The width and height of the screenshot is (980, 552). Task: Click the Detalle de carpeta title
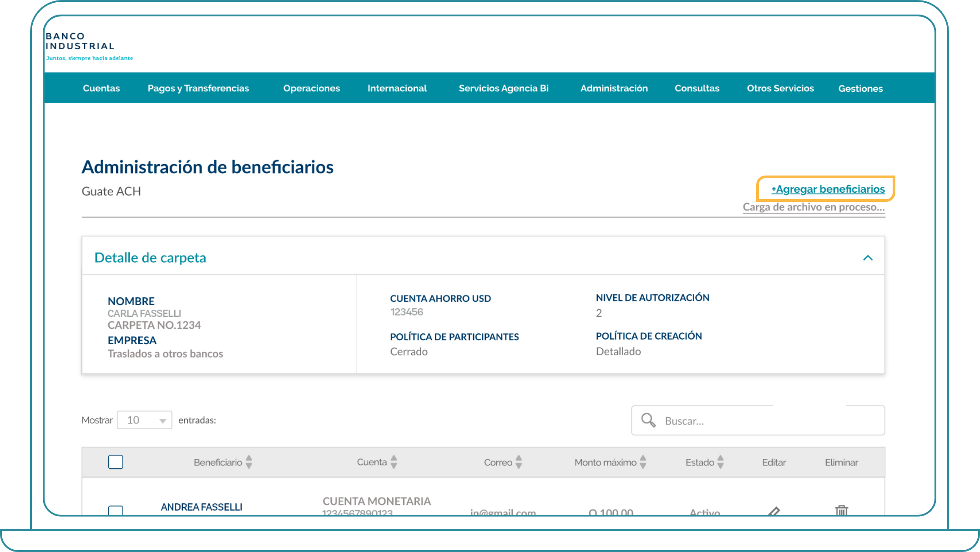click(150, 258)
